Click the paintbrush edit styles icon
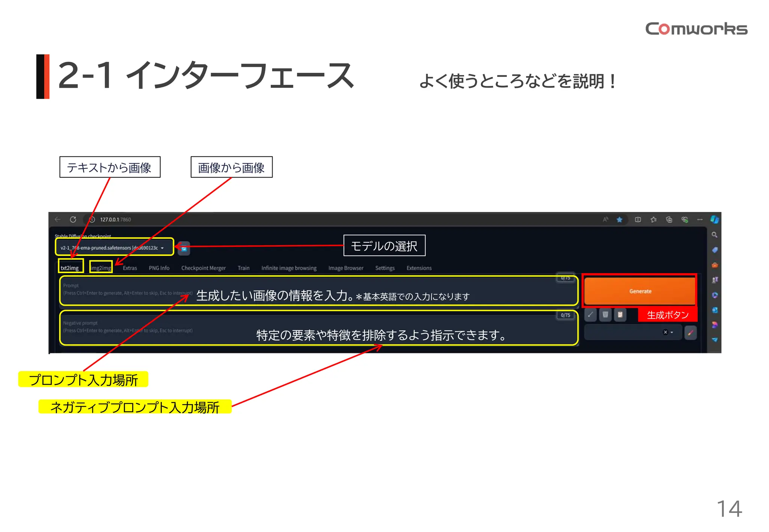 pyautogui.click(x=690, y=332)
